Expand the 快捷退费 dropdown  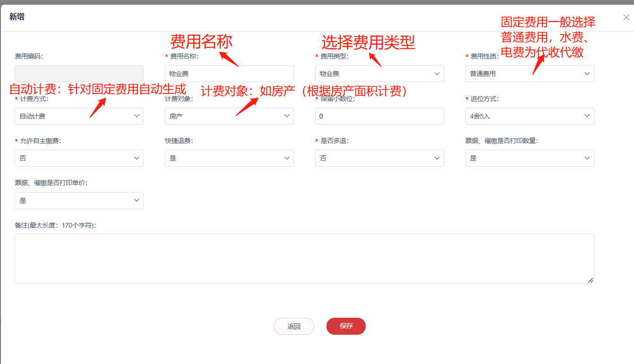(x=229, y=158)
